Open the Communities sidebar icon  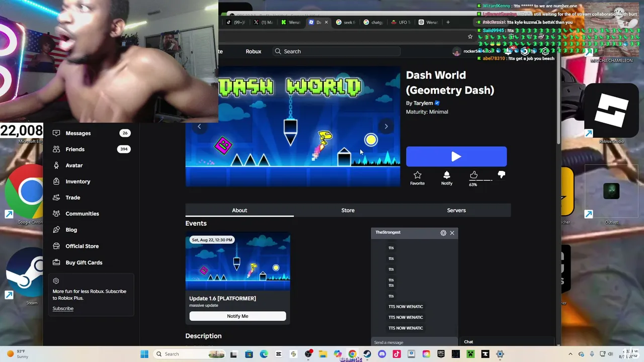(x=56, y=214)
